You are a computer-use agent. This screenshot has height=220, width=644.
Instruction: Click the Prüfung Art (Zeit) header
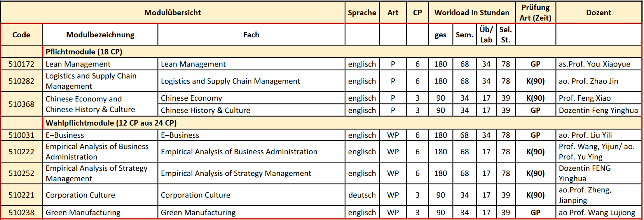(535, 12)
